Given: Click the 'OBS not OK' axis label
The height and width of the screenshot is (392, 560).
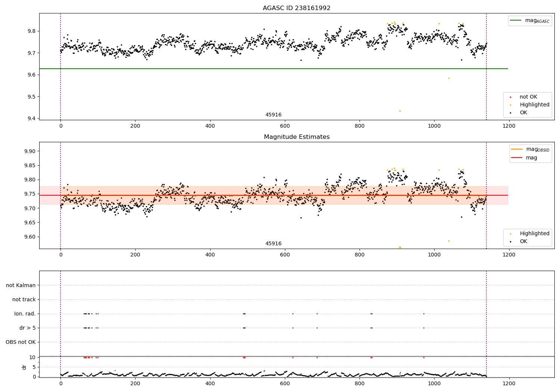Looking at the screenshot, I should click(x=21, y=342).
